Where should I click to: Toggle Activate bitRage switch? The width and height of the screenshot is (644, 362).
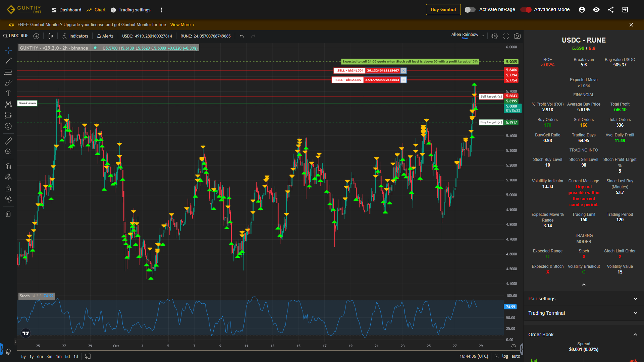coord(470,10)
